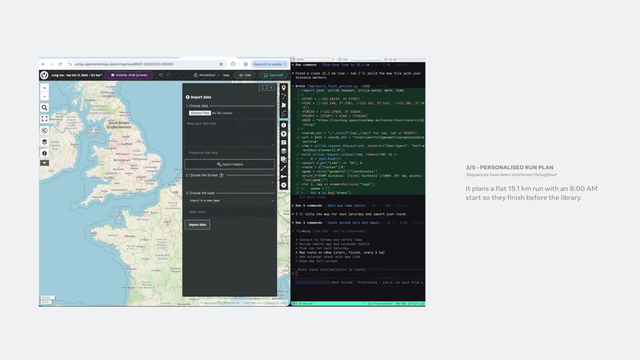Click the Layer name input field
Image resolution: width=640 pixels, height=360 pixels.
click(x=230, y=212)
